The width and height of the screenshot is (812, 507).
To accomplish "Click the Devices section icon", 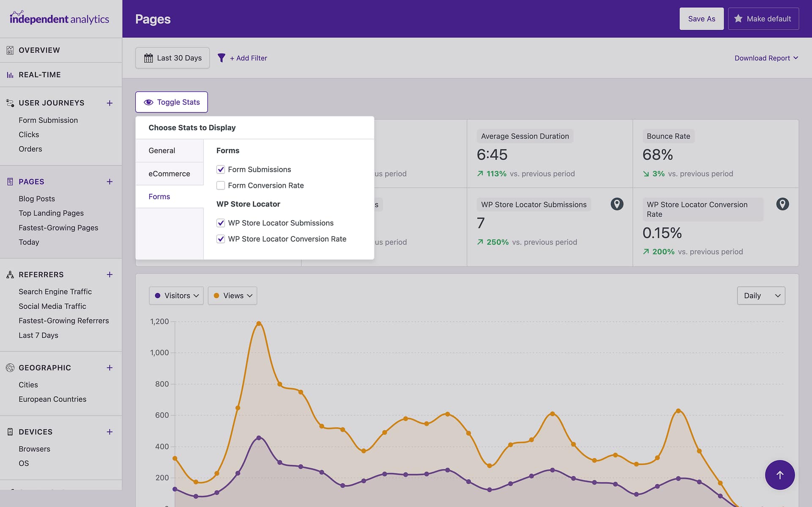I will click(10, 432).
